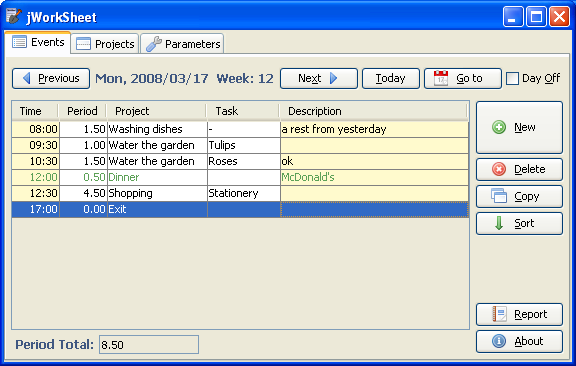Click the Next day button label

pos(310,78)
